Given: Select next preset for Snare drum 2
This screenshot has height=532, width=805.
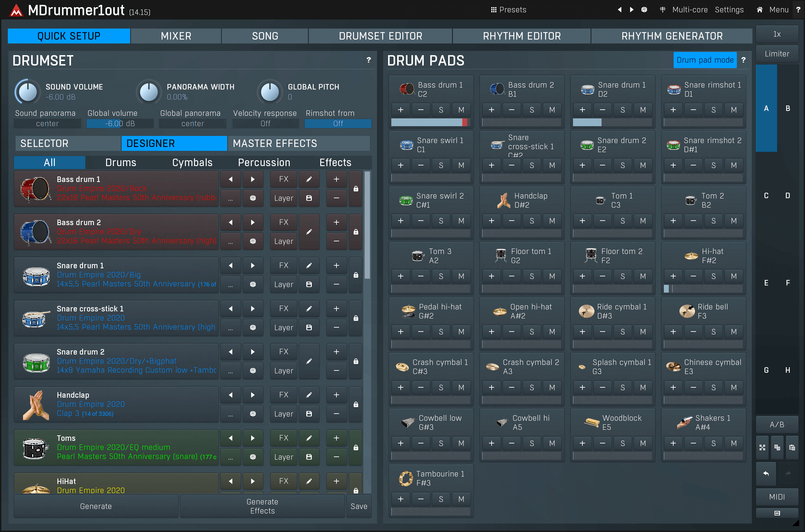Looking at the screenshot, I should pyautogui.click(x=253, y=352).
